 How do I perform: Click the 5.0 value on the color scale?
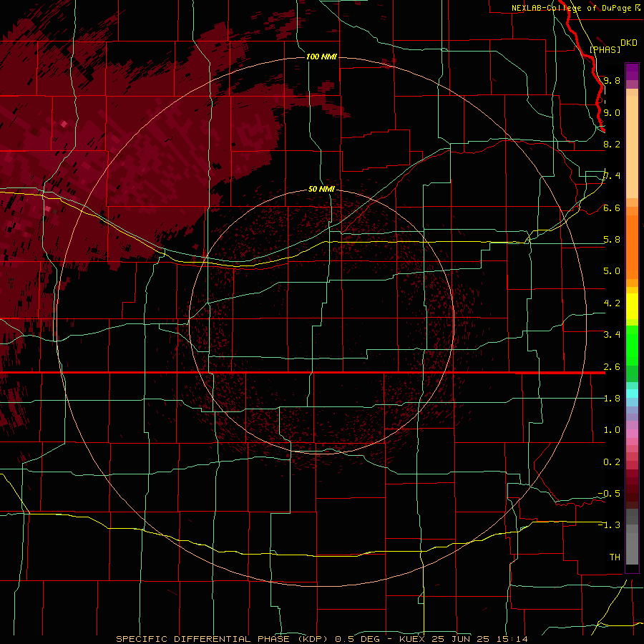pos(612,271)
